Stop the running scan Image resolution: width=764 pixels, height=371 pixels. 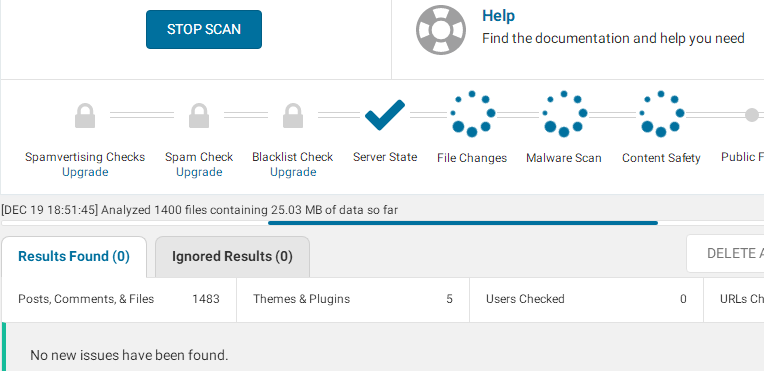tap(204, 29)
